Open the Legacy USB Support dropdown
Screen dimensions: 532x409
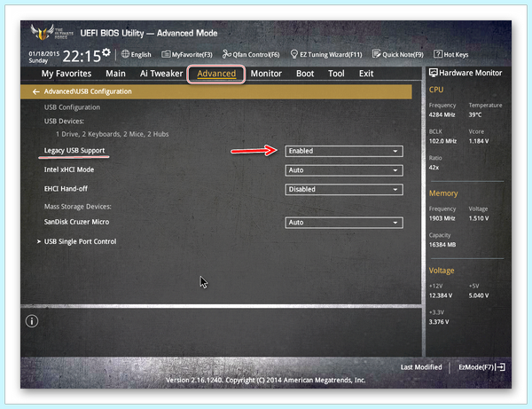344,151
